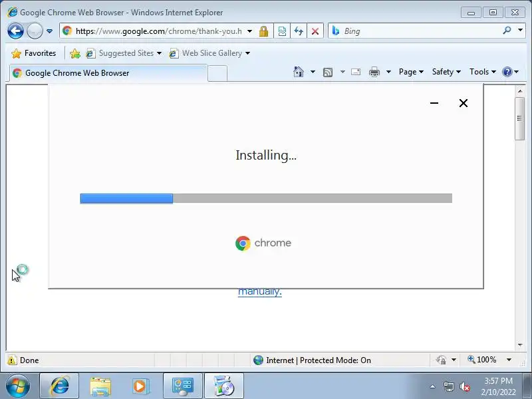The image size is (532, 399).
Task: Refresh the page with the refresh icon
Action: pyautogui.click(x=299, y=31)
